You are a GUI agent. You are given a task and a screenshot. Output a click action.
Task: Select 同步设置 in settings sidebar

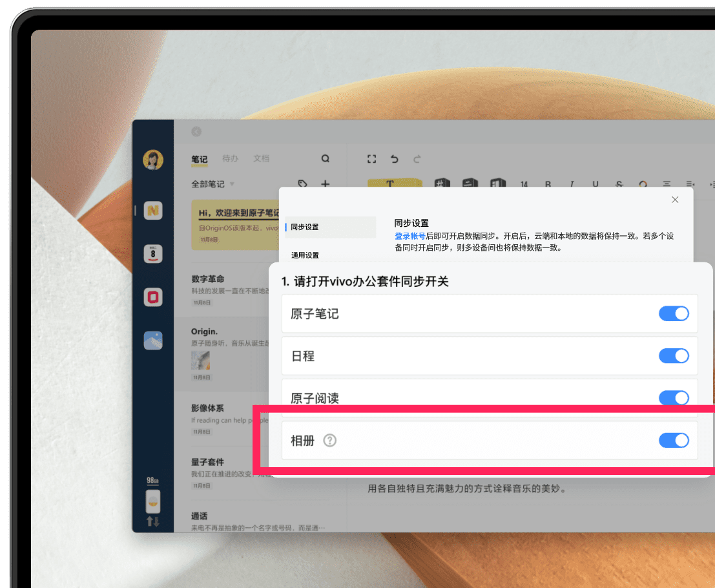click(331, 227)
